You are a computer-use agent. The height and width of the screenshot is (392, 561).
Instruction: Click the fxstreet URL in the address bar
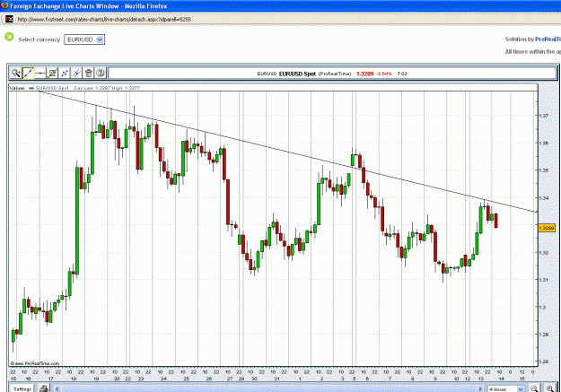104,20
